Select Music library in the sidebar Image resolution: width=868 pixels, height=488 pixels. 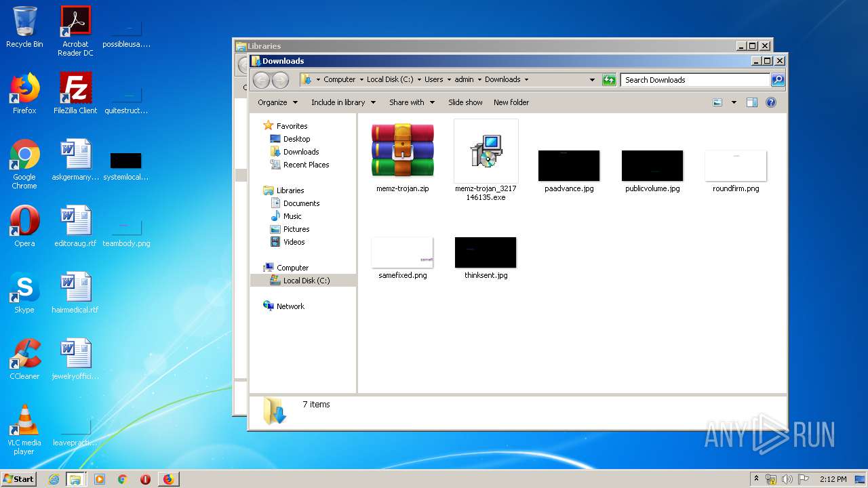pos(292,216)
